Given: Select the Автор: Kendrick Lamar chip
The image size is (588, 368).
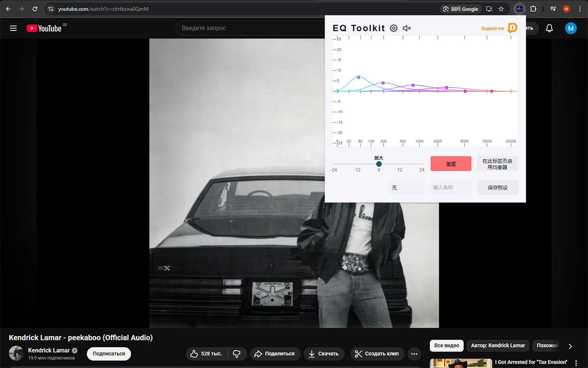Looking at the screenshot, I should tap(498, 345).
